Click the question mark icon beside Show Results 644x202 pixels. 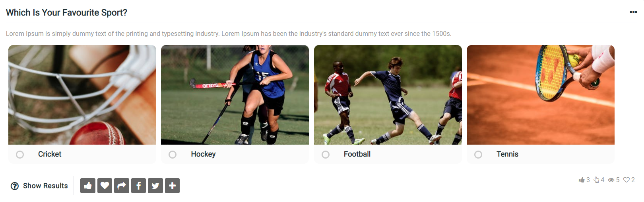pyautogui.click(x=15, y=186)
